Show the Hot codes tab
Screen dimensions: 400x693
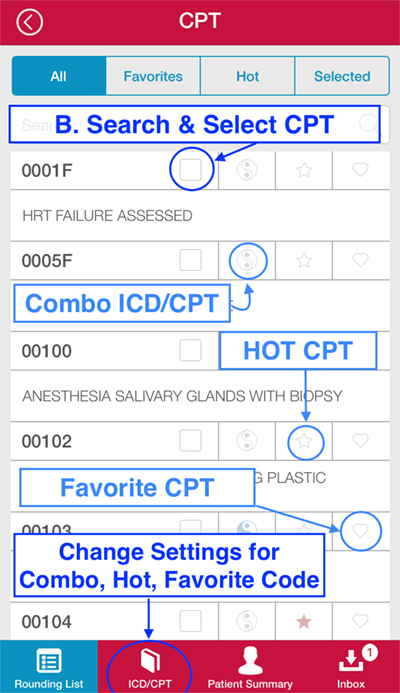[248, 76]
